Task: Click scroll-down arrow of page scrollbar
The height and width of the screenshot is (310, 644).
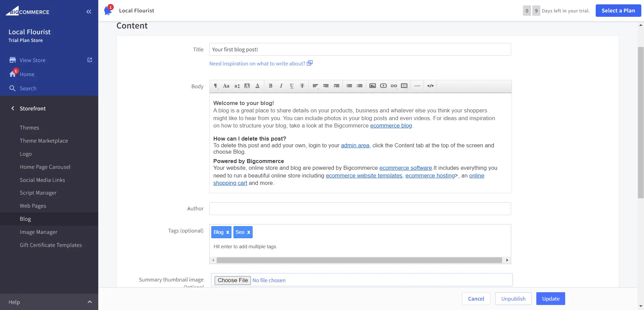Action: tap(641, 307)
